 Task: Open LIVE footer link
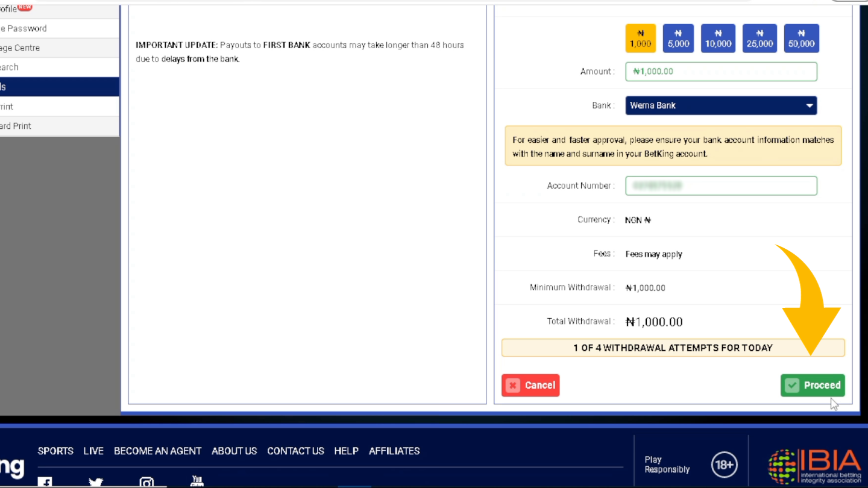coord(93,451)
